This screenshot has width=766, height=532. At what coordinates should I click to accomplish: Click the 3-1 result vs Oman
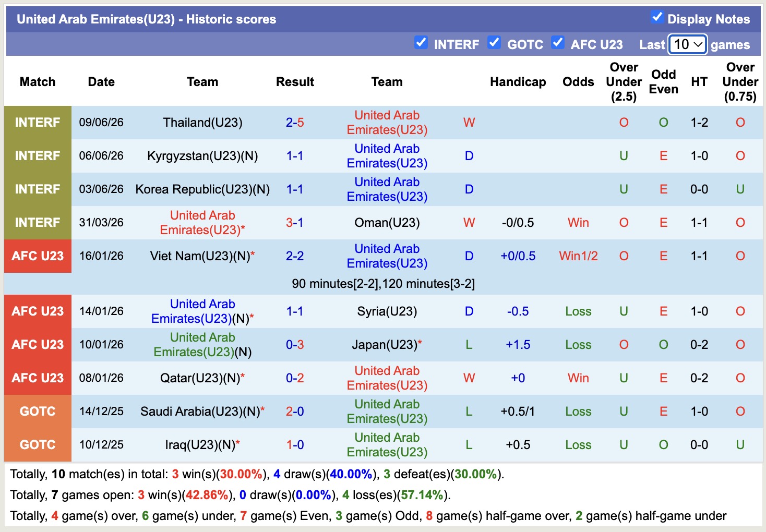coord(295,223)
